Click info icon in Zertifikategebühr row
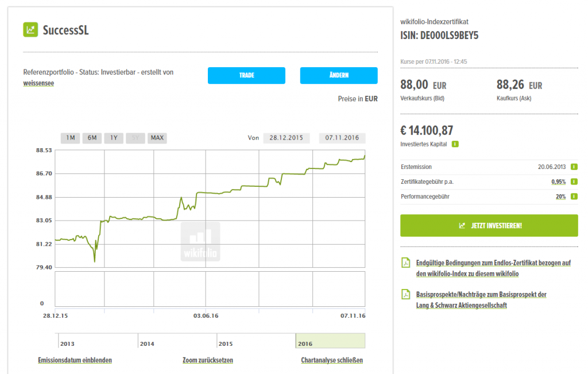The width and height of the screenshot is (588, 374). tap(574, 182)
